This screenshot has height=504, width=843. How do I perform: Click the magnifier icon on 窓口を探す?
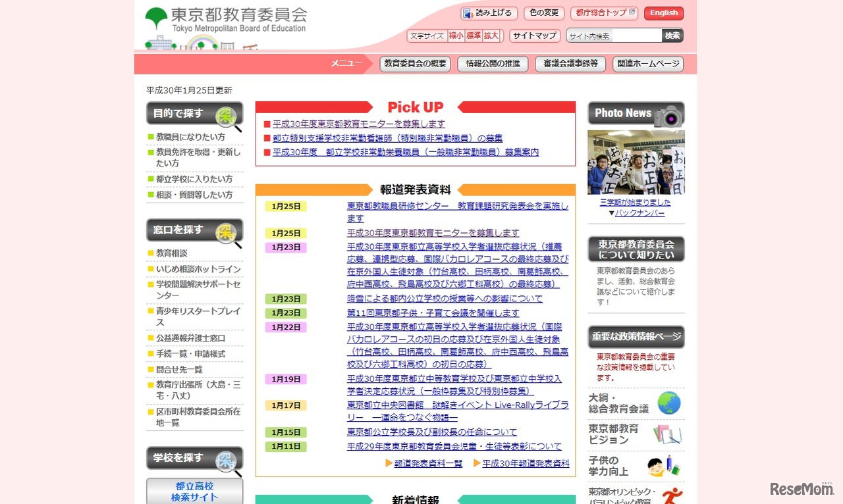pyautogui.click(x=227, y=232)
